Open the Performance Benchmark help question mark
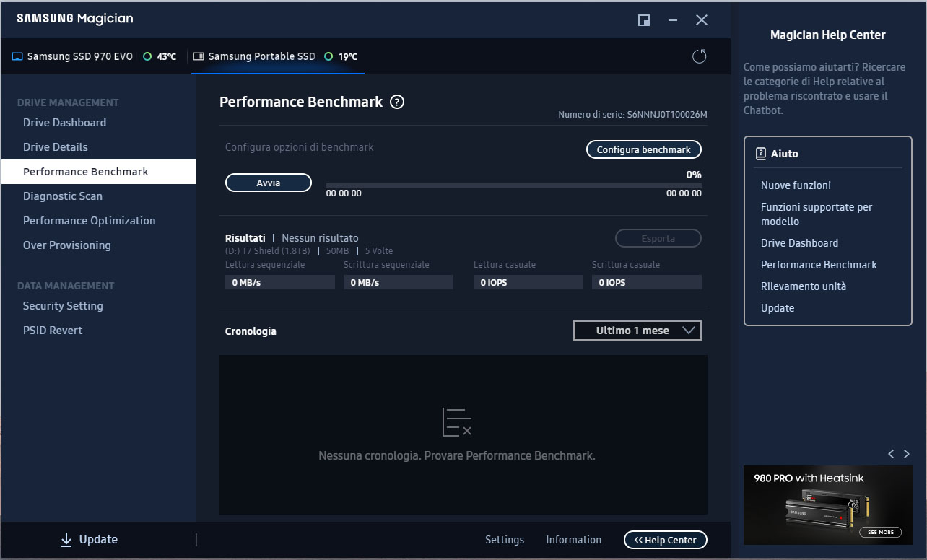 (x=397, y=102)
